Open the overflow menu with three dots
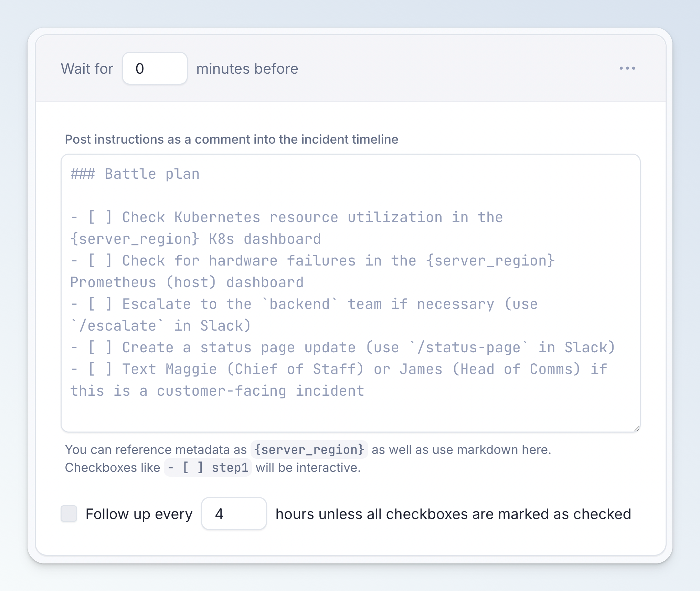This screenshot has width=700, height=591. coord(627,68)
